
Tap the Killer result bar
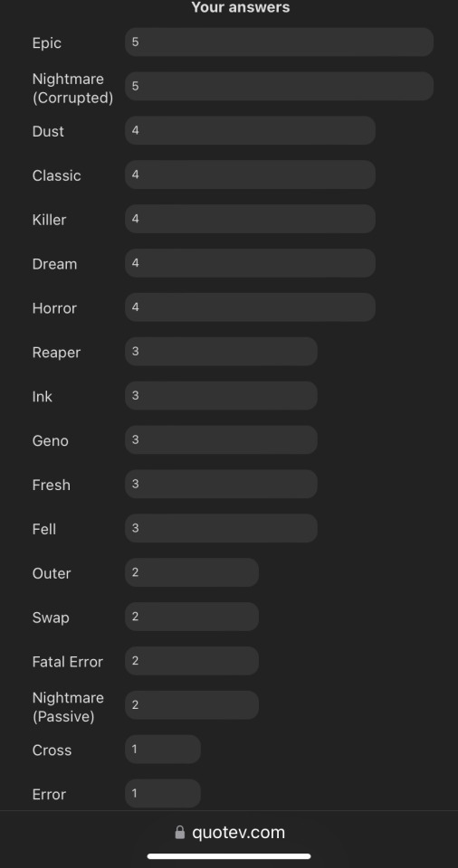pos(250,219)
